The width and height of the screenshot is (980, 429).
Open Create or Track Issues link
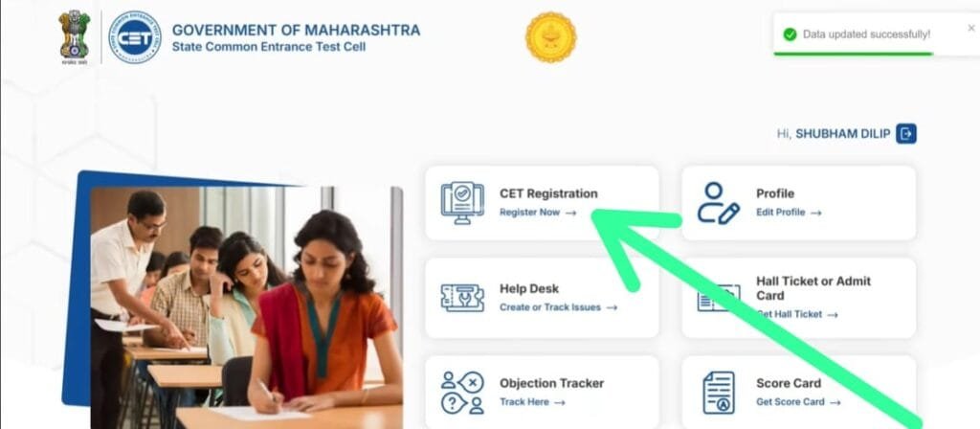pos(558,307)
